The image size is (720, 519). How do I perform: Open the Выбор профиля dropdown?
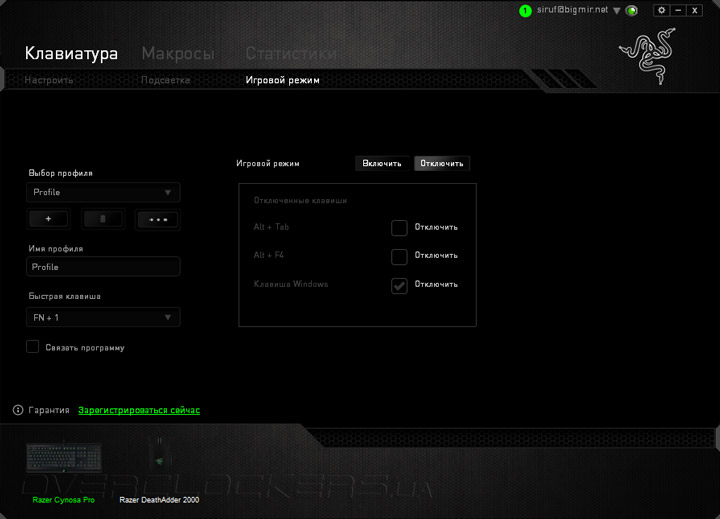tap(103, 192)
